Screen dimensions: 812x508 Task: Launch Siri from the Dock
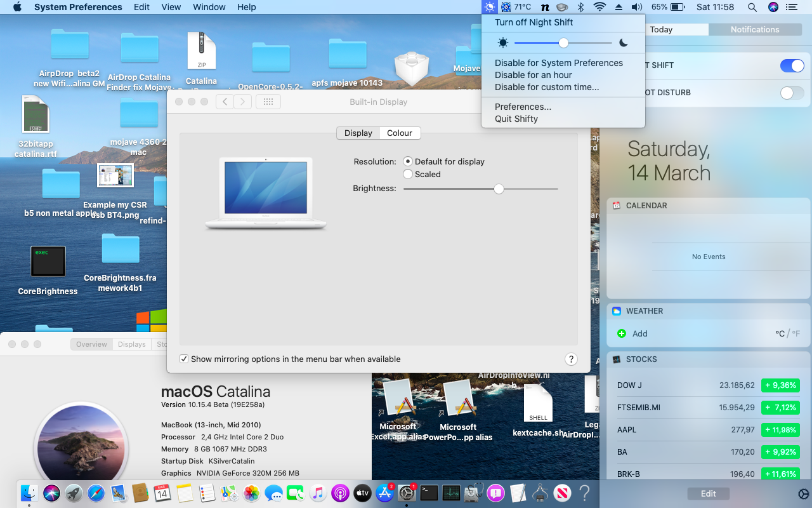51,493
